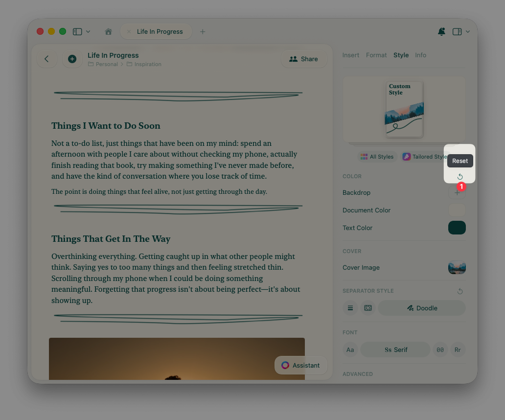505x420 pixels.
Task: Open the Share button
Action: coord(304,59)
